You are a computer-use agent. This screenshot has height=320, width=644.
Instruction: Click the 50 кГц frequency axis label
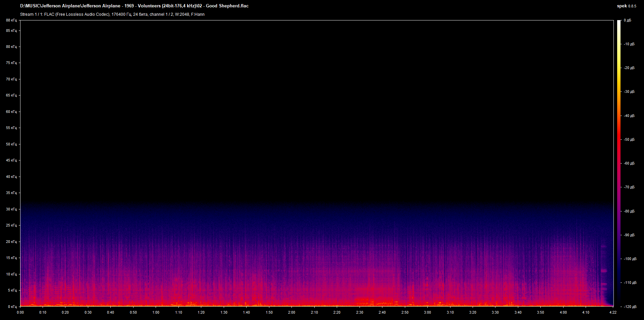pos(11,144)
